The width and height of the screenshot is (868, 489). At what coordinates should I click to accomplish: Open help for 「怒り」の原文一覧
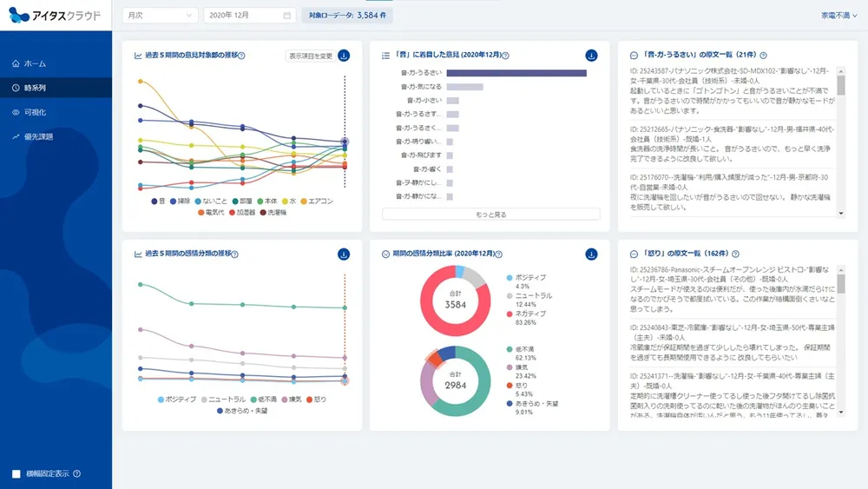tap(736, 254)
